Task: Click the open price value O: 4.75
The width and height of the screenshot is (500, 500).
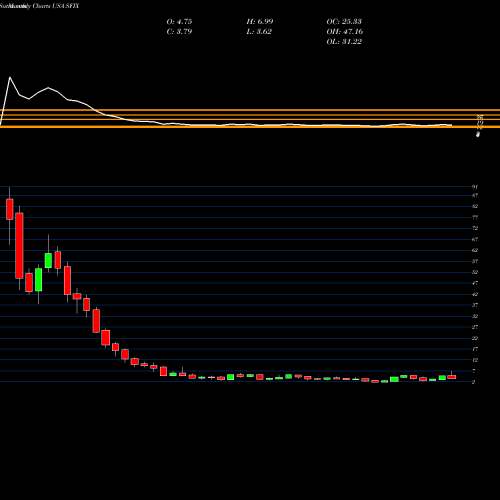Action: coord(179,22)
